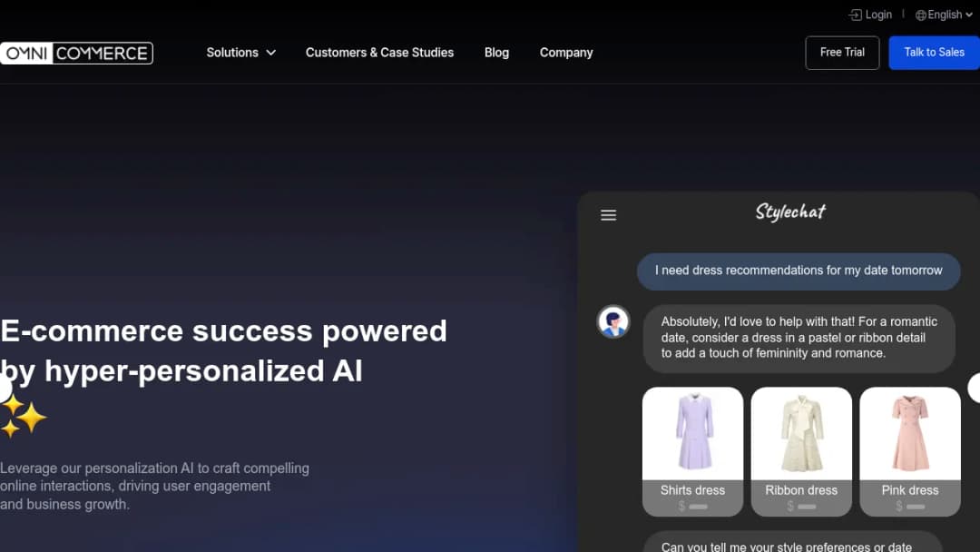This screenshot has height=552, width=980.
Task: Click the chatbot avatar icon
Action: pyautogui.click(x=613, y=322)
